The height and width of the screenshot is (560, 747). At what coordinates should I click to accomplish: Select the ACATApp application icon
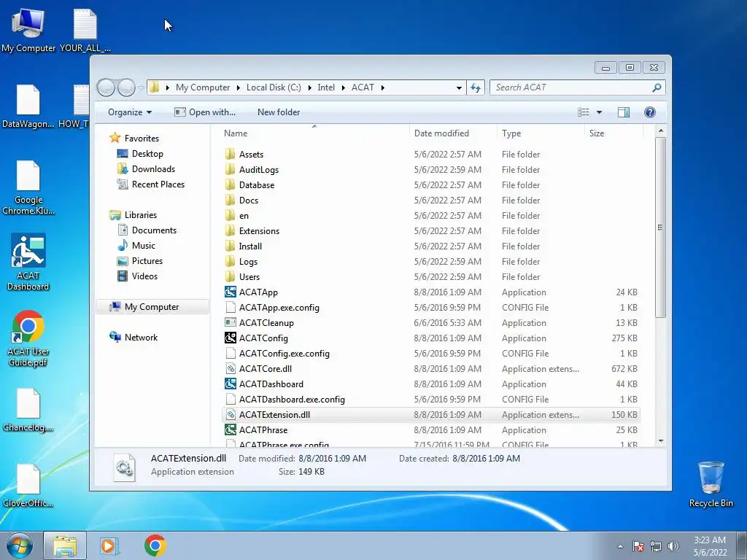pos(231,292)
